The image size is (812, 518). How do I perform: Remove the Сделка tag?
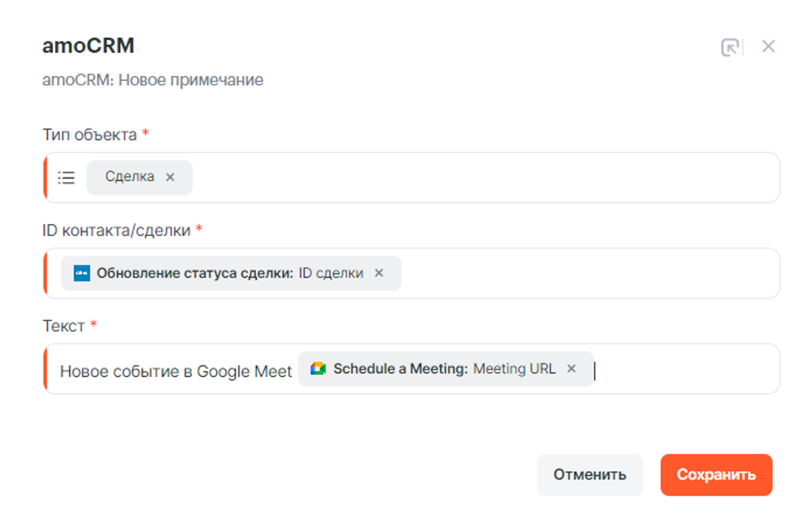170,178
